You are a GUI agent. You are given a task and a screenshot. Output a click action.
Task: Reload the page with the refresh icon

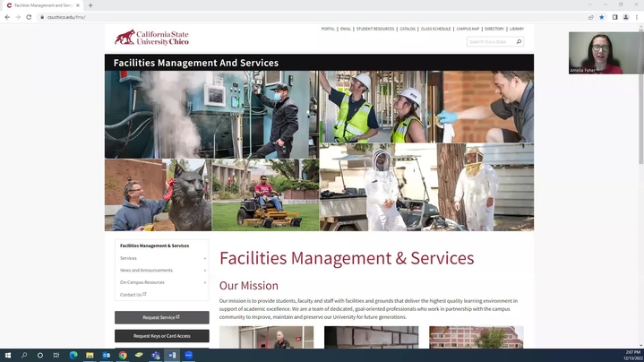tap(30, 17)
